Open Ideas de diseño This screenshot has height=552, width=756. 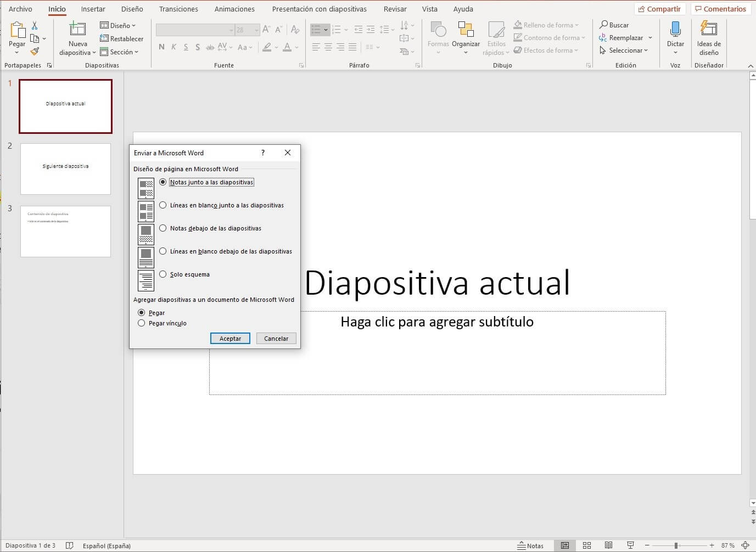tap(709, 38)
